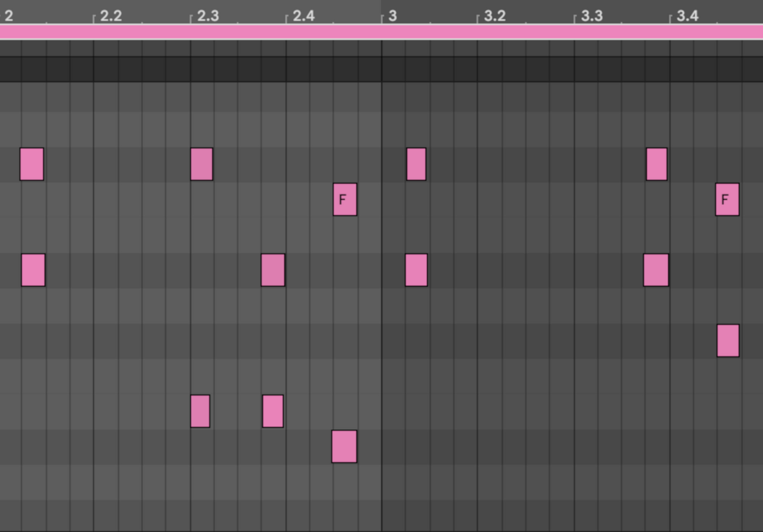Click the 2.4 beat marker in the ruler
This screenshot has height=532, width=763.
[303, 16]
